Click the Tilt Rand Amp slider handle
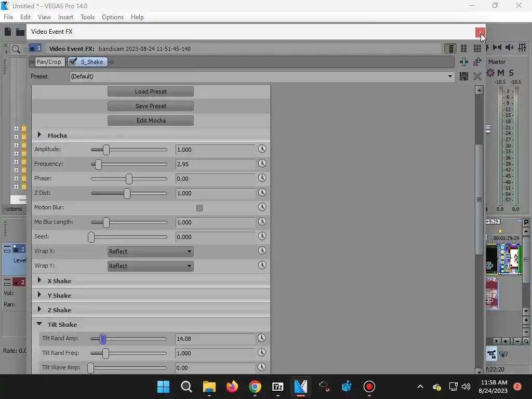The height and width of the screenshot is (399, 532). pyautogui.click(x=103, y=339)
